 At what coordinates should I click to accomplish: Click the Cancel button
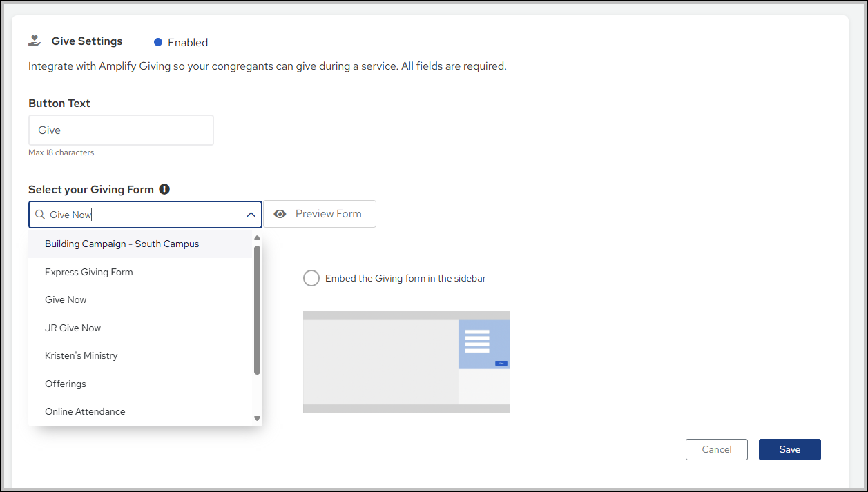(716, 449)
